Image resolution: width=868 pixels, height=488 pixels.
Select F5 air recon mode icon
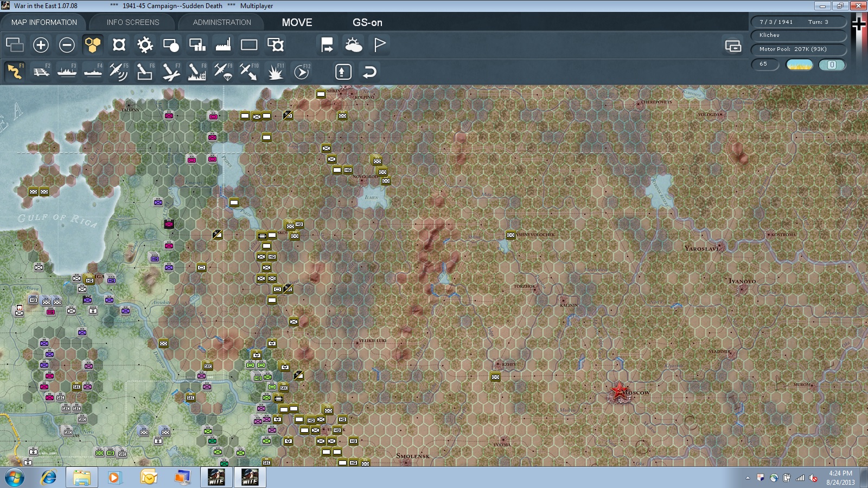point(119,72)
